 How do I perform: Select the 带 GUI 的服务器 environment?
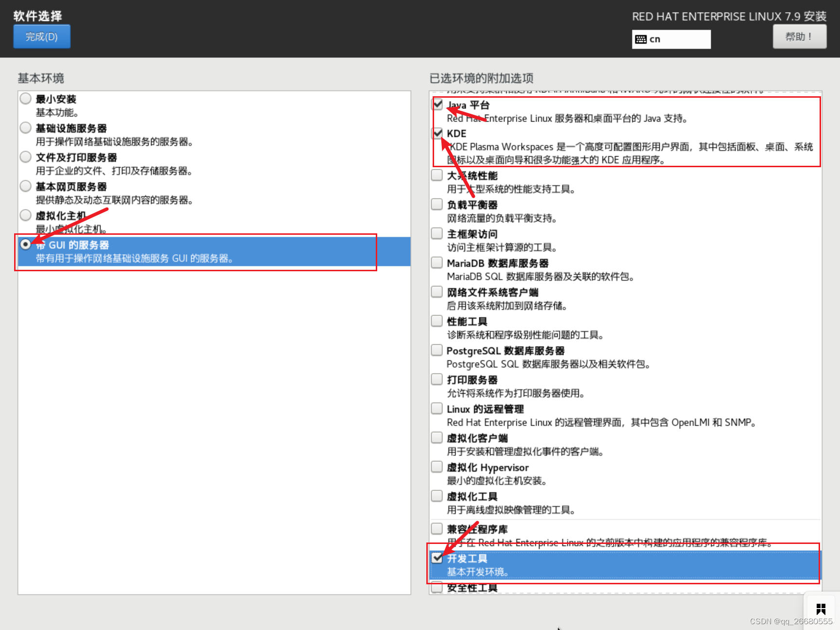pyautogui.click(x=25, y=245)
